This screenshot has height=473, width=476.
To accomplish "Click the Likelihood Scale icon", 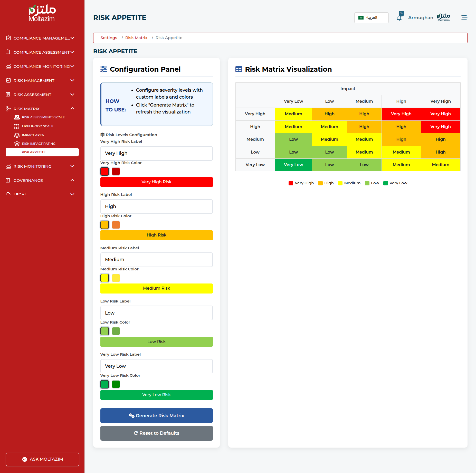I will (x=17, y=126).
